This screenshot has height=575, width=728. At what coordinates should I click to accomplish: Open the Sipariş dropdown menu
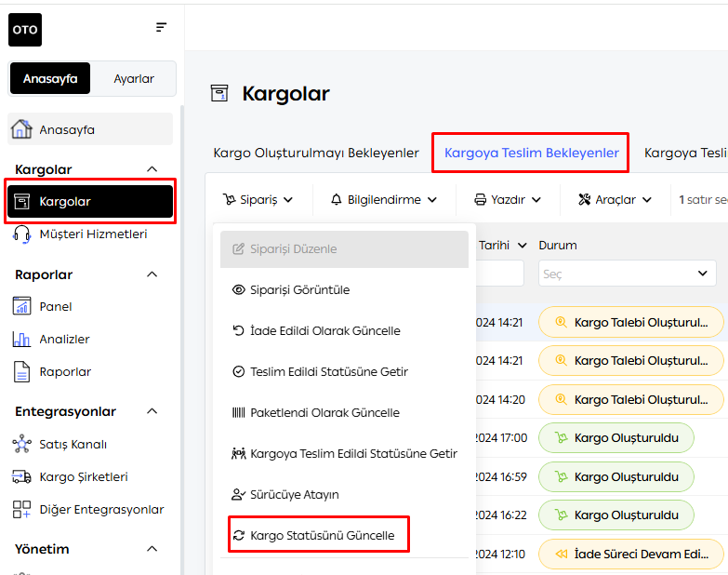coord(258,200)
